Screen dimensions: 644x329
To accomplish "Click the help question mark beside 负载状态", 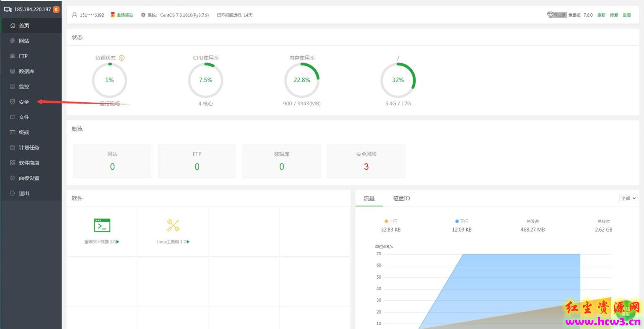I will [122, 58].
